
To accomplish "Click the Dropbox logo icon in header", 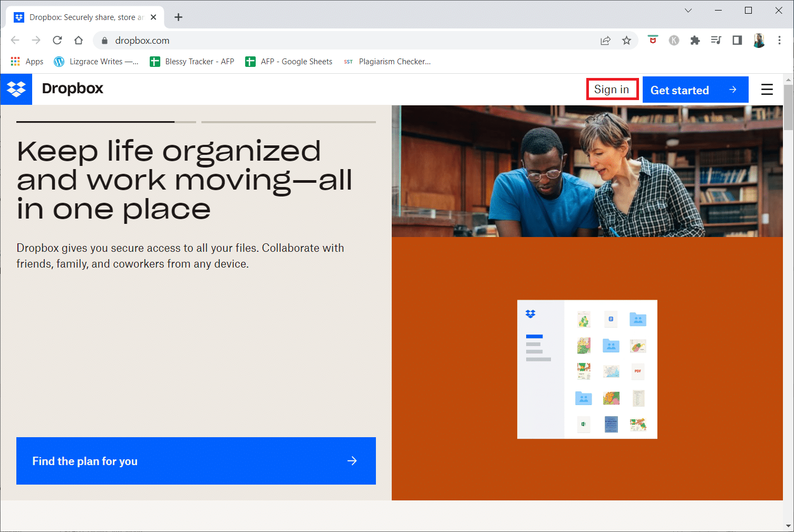I will point(16,89).
